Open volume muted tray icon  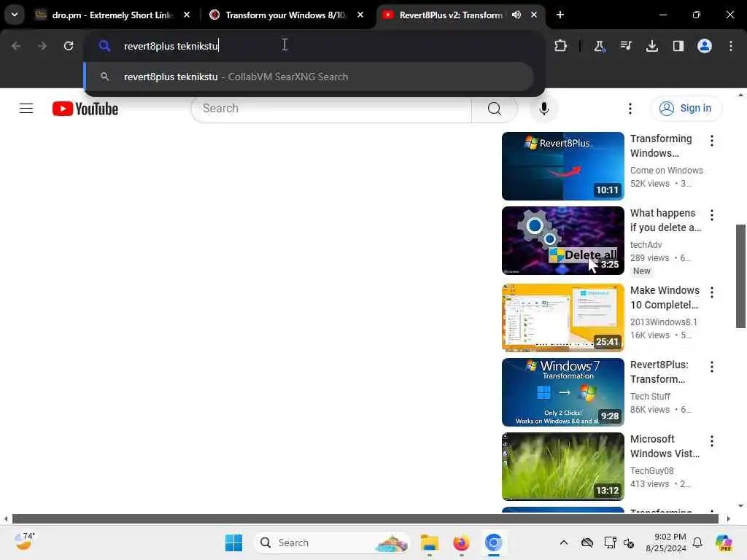coord(629,542)
